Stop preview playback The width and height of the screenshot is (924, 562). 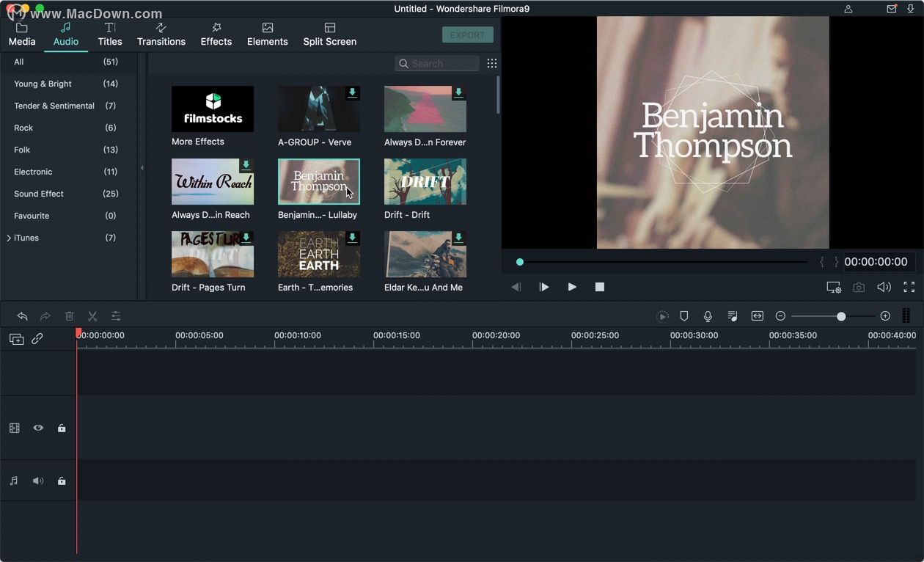(600, 287)
